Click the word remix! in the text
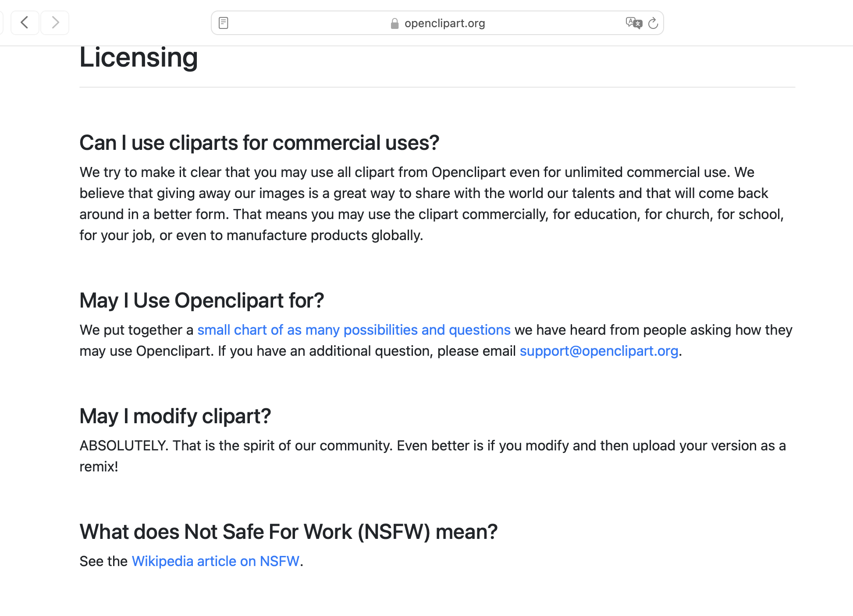Viewport: 853px width, 616px height. pos(99,467)
